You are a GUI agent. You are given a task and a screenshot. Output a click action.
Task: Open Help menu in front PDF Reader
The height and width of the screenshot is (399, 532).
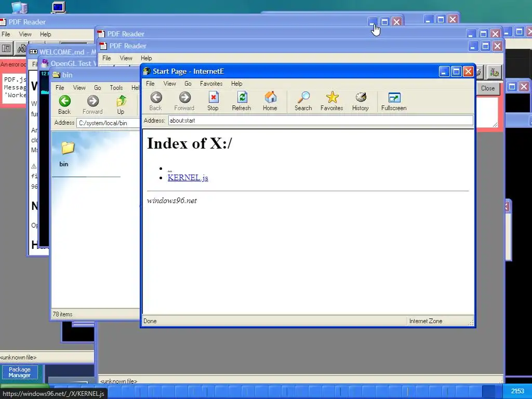(x=146, y=58)
